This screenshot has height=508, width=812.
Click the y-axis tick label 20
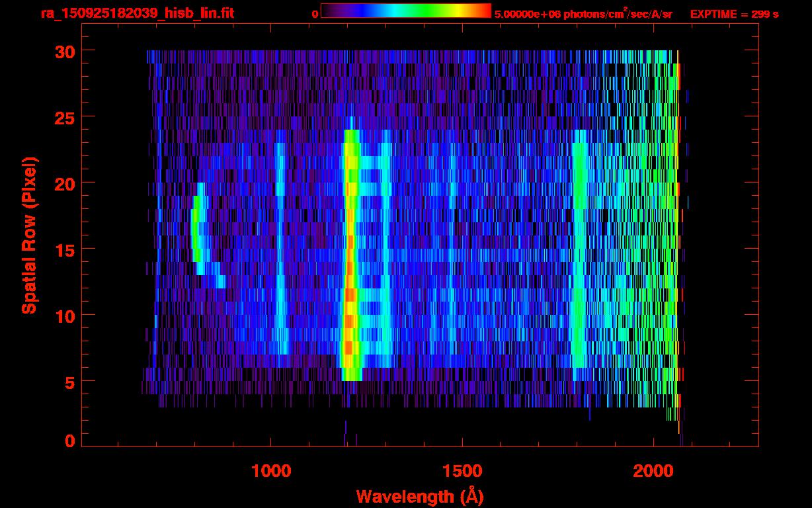point(65,183)
